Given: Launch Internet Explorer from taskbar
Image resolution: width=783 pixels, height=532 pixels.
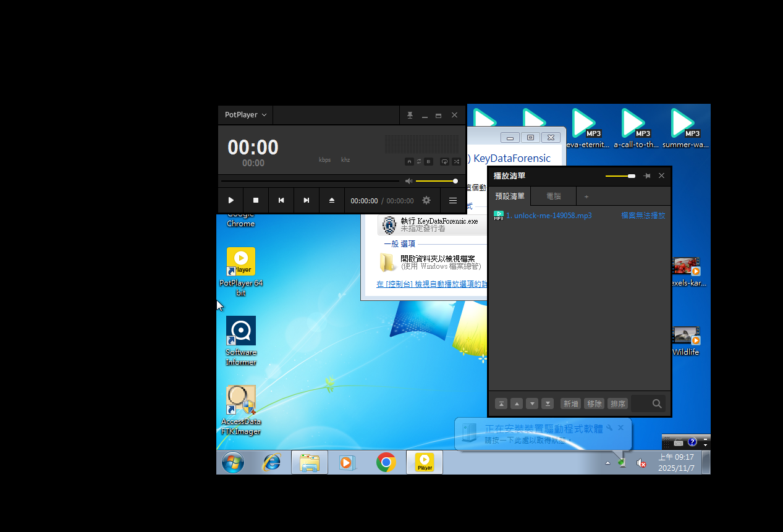Looking at the screenshot, I should pyautogui.click(x=271, y=462).
